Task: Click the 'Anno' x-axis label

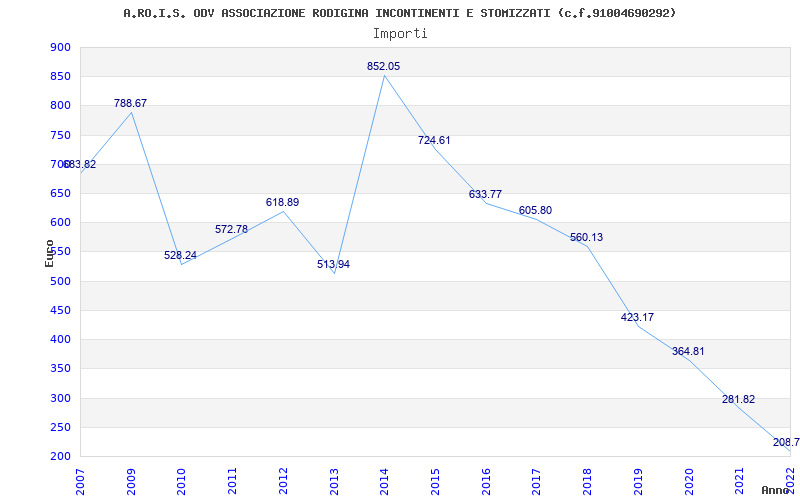Action: (x=775, y=490)
